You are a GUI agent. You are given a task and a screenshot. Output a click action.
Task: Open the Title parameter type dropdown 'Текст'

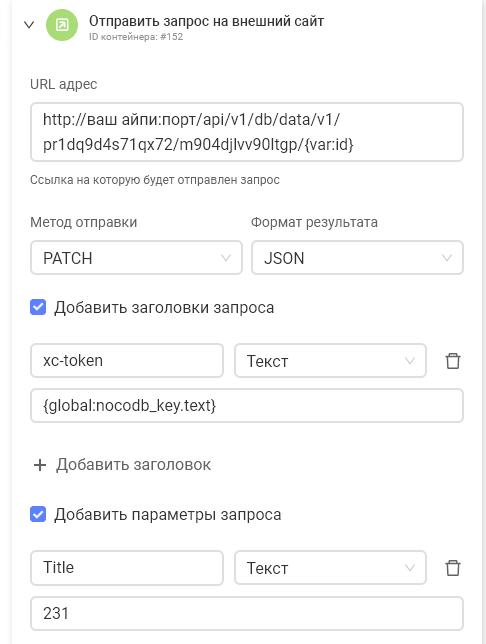[330, 568]
